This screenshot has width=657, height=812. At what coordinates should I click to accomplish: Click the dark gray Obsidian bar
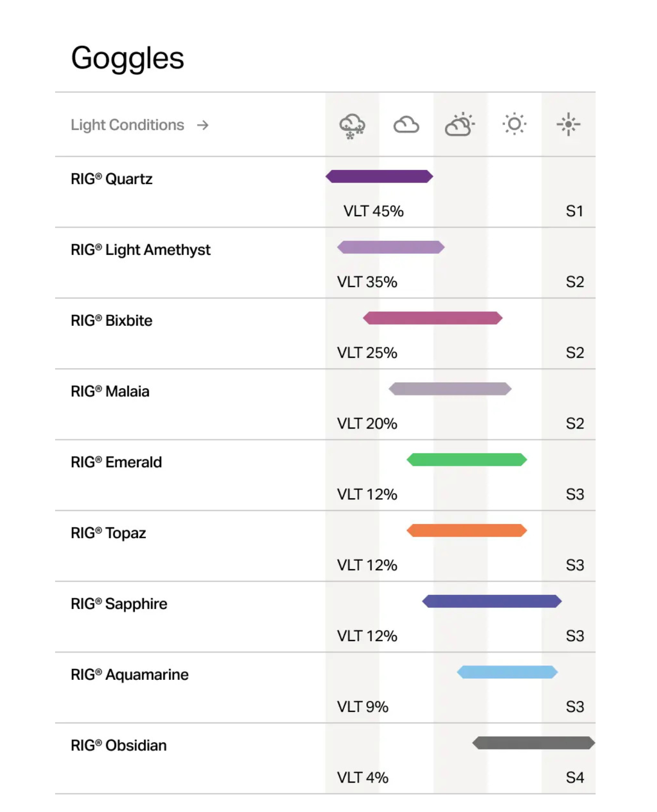(533, 743)
